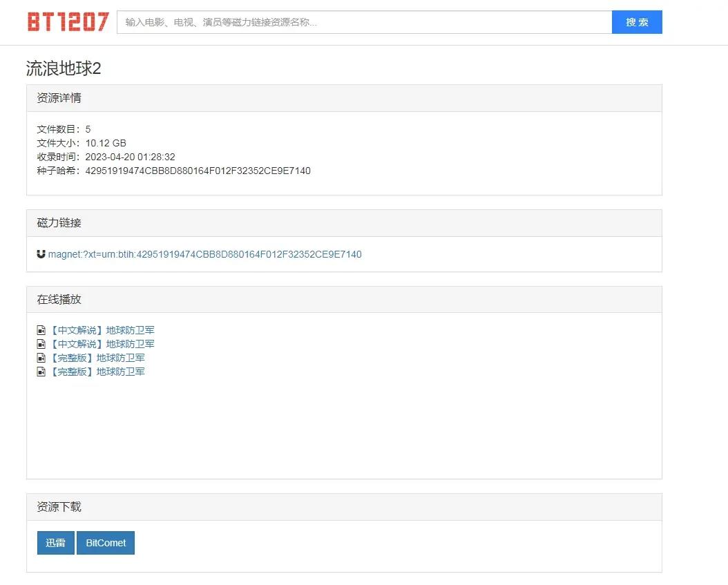The image size is (728, 585).
Task: Click the BT1207 site logo
Action: 68,22
